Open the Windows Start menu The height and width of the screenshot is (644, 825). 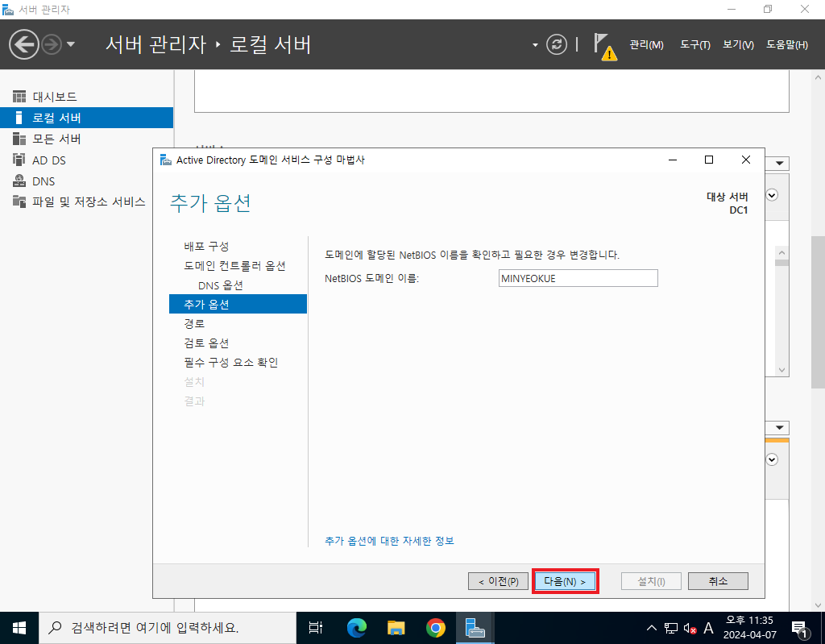pos(19,628)
